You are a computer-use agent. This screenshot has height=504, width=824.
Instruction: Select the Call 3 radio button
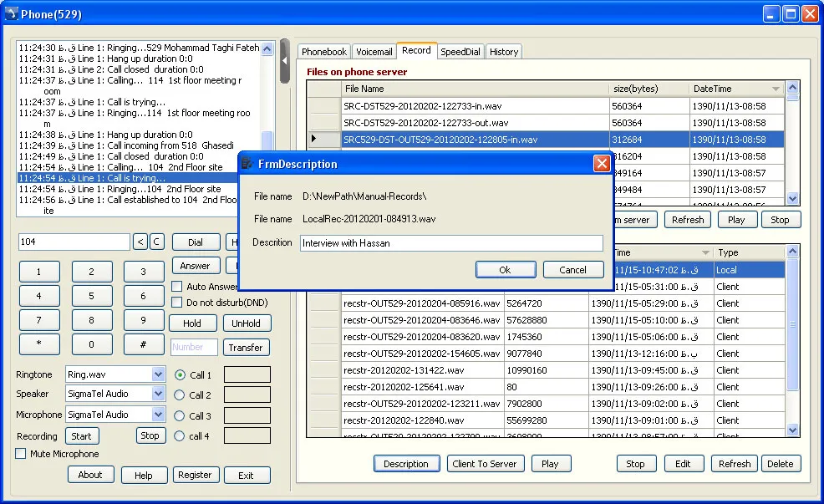coord(180,415)
